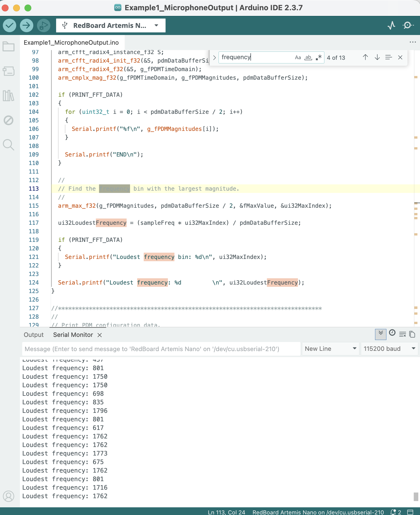Go to the next find match

point(377,57)
